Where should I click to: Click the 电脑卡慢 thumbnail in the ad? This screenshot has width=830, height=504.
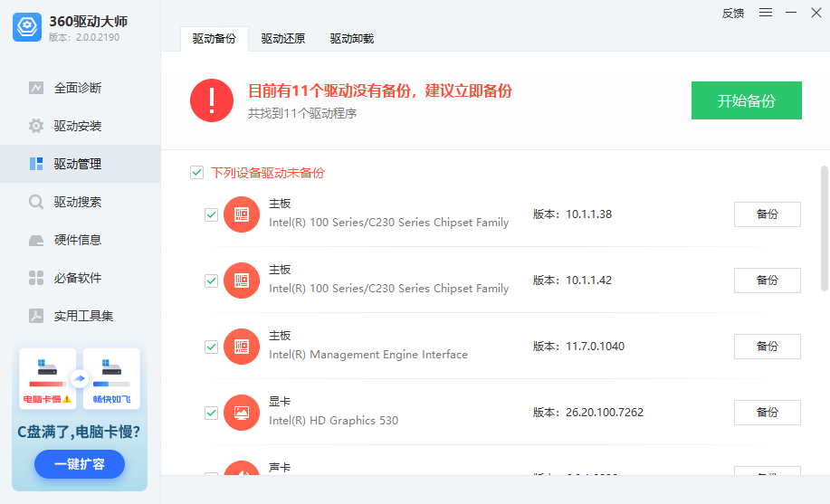click(48, 378)
